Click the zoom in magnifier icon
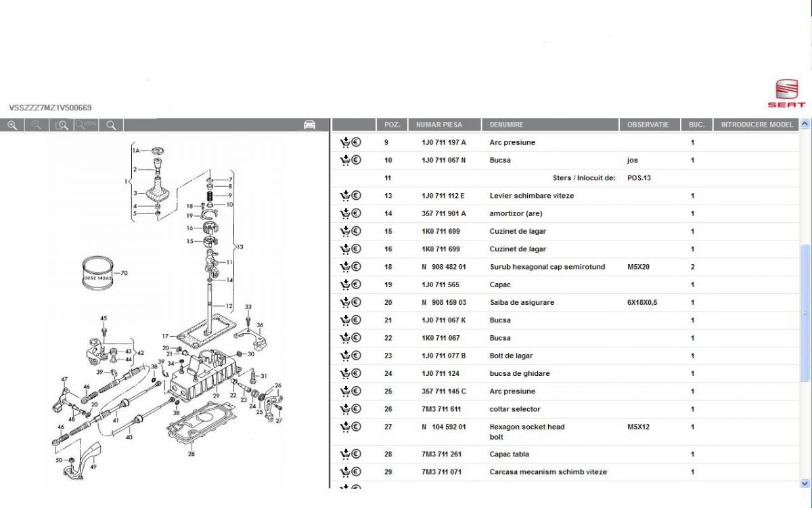Viewport: 812px width, 508px height. [x=12, y=125]
